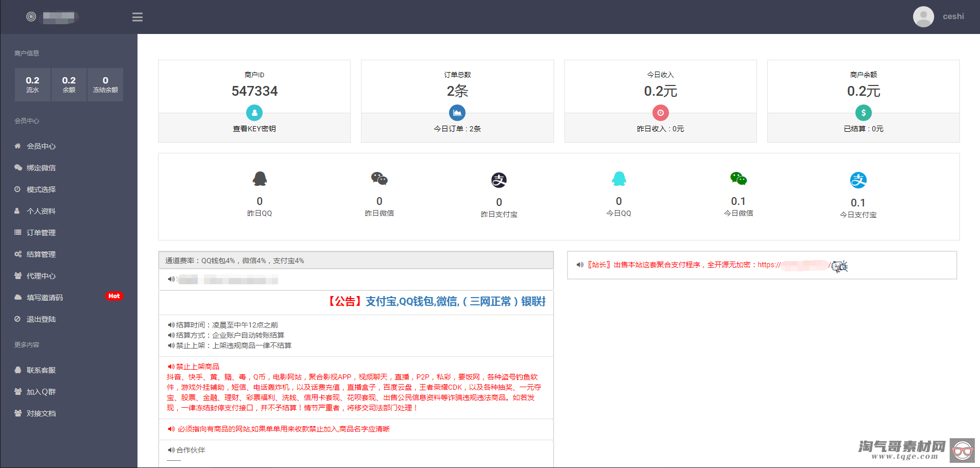Click the 0.2 流水 stat block
The width and height of the screenshot is (980, 468).
(x=32, y=84)
